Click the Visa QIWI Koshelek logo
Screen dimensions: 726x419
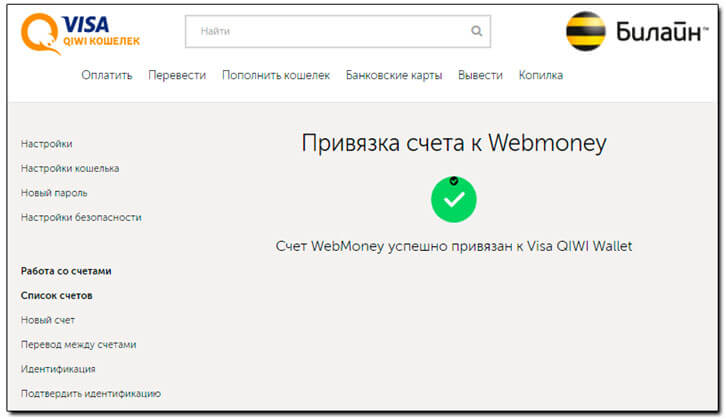point(80,34)
